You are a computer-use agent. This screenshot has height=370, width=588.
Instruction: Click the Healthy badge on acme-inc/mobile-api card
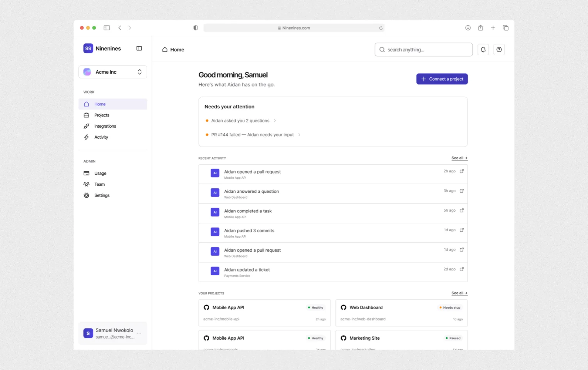[315, 307]
